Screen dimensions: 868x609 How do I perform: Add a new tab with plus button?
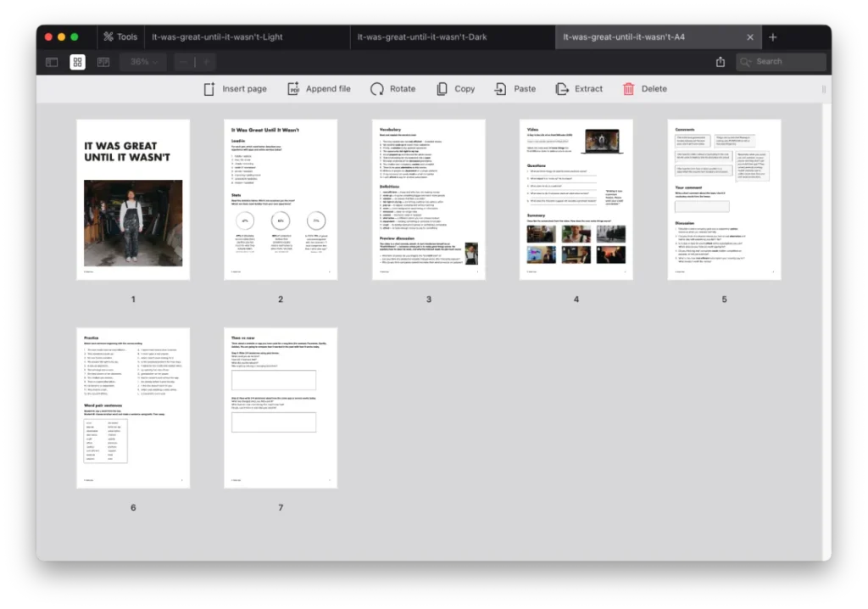point(772,37)
